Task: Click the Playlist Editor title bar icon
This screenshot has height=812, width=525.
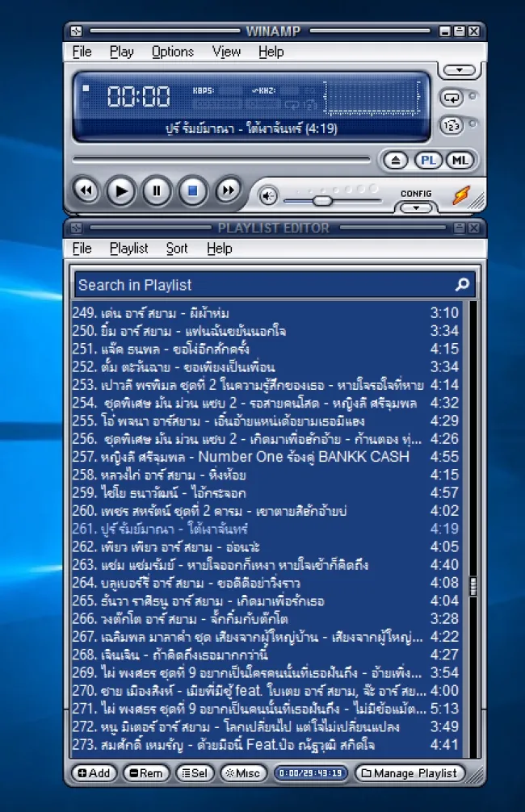Action: click(76, 228)
